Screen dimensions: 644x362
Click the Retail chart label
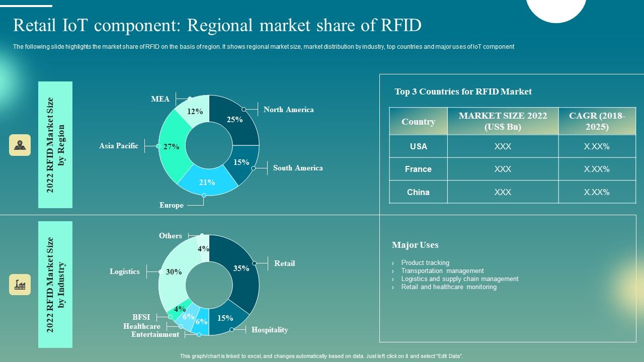click(x=284, y=263)
